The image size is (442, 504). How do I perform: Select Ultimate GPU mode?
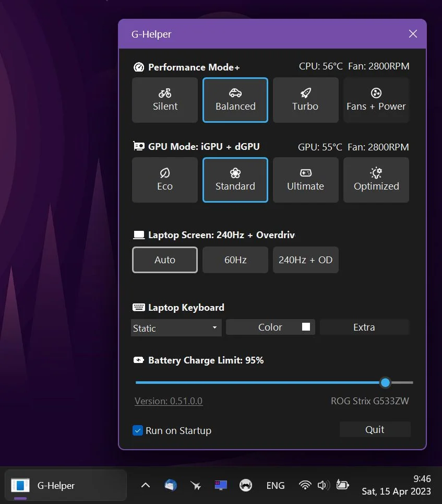305,180
